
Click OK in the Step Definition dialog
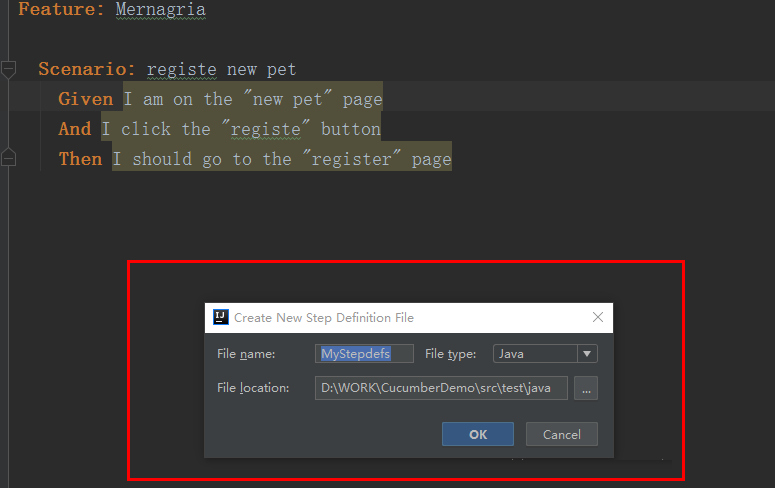[477, 434]
